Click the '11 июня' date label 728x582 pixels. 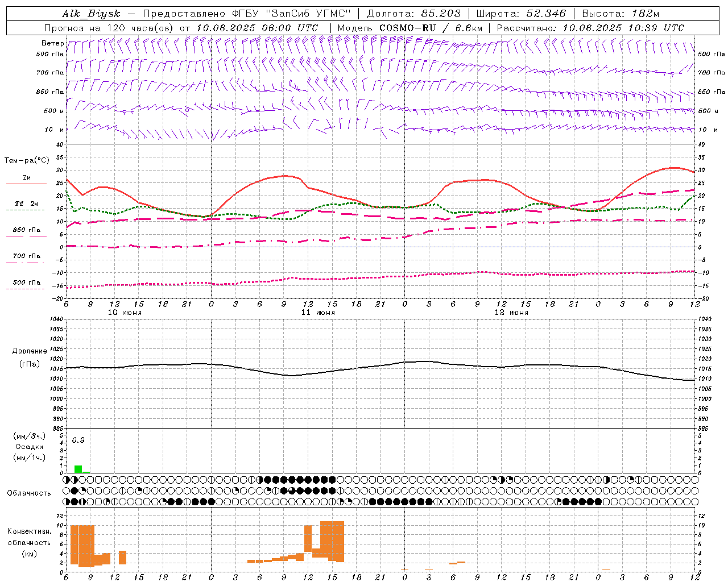tap(318, 313)
